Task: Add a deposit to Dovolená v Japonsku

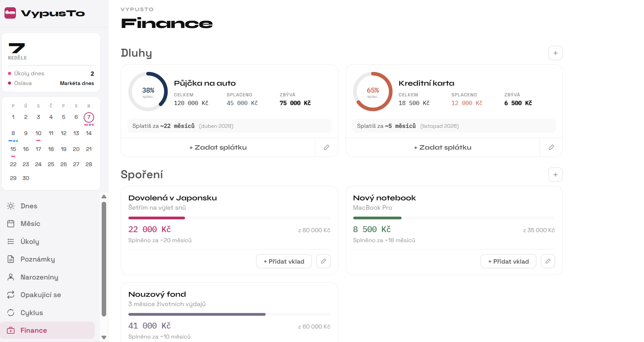Action: 284,262
